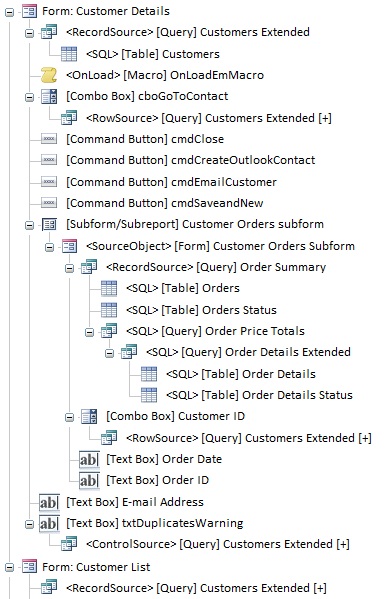The width and height of the screenshot is (387, 599).
Task: Select "<SQL> [Query] Order Details Extended" text
Action: 248,352
